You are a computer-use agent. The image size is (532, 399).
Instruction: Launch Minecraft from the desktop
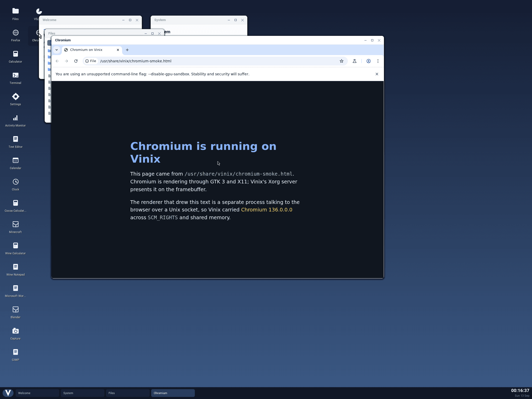(x=16, y=227)
